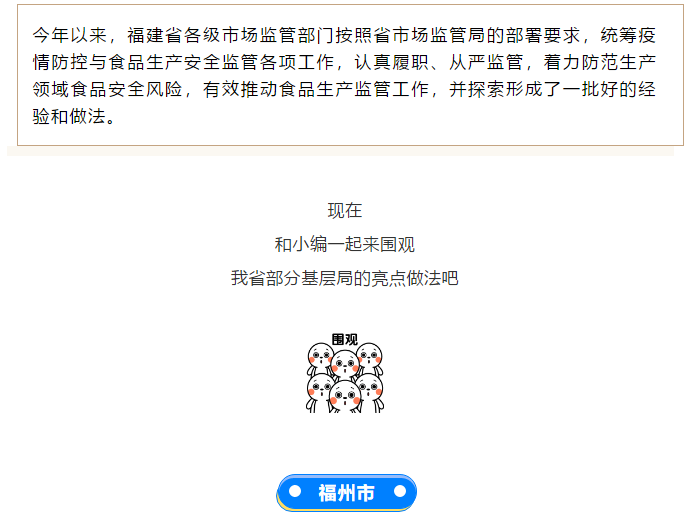Click the top-middle cartoon face in sticker
Screen dimensions: 700x530
[x=345, y=364]
